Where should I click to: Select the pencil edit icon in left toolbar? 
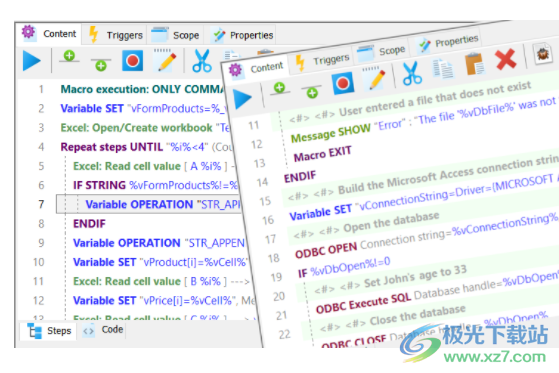point(165,60)
